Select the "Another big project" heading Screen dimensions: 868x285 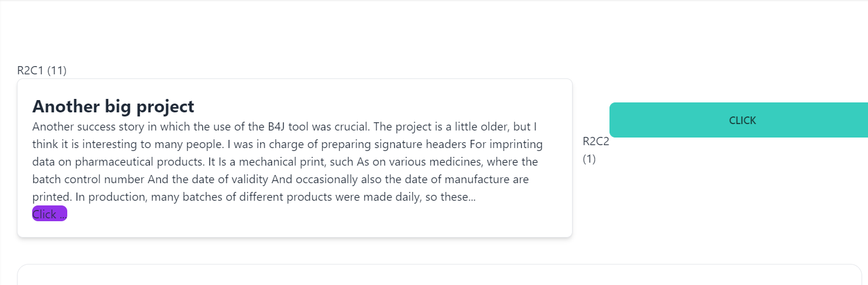point(113,107)
